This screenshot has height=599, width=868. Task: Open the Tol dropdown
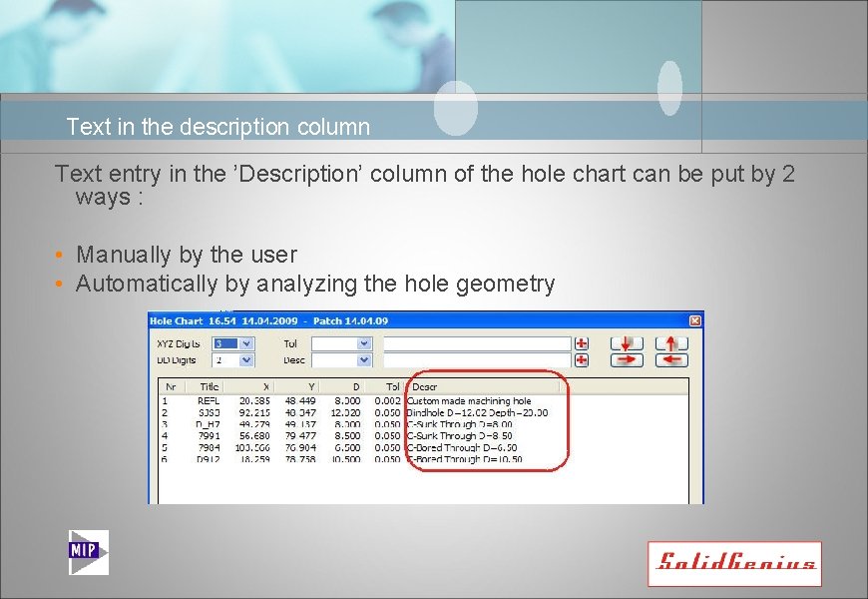(x=364, y=343)
